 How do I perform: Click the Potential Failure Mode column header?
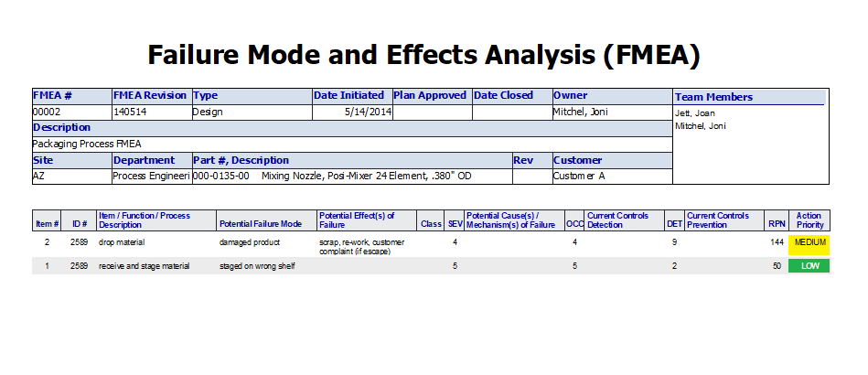pos(261,224)
